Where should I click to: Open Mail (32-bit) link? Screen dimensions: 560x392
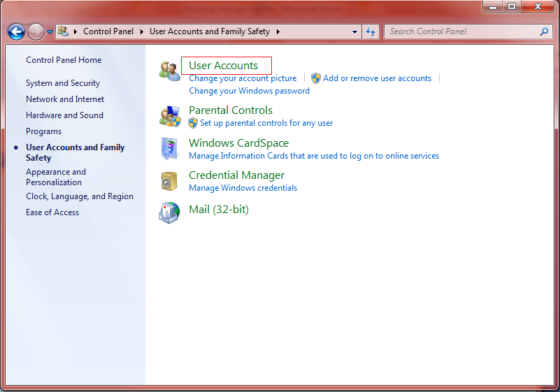[219, 210]
